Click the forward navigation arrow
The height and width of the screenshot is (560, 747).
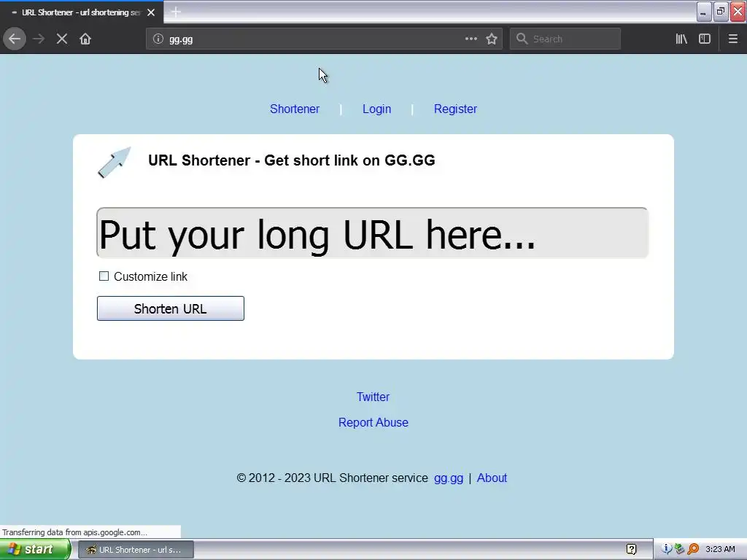pyautogui.click(x=39, y=39)
